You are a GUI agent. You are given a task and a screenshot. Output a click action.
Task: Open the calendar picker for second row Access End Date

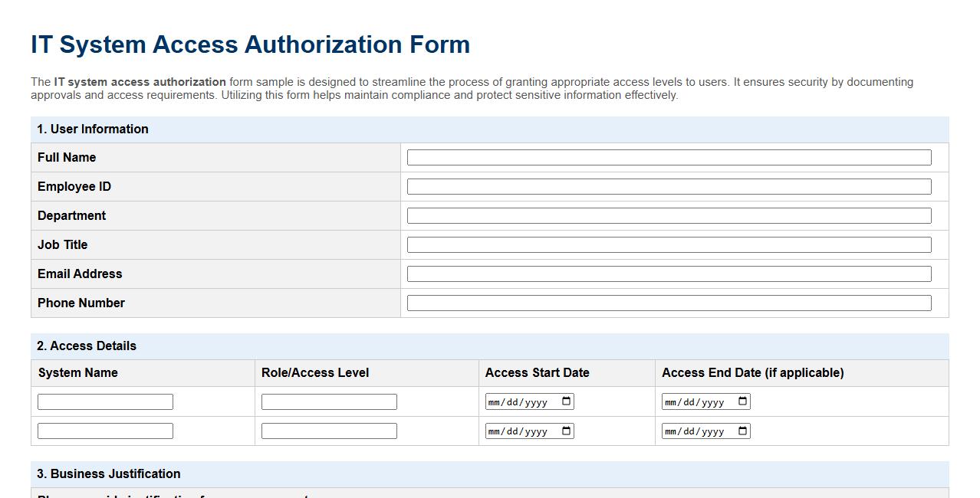tap(741, 430)
